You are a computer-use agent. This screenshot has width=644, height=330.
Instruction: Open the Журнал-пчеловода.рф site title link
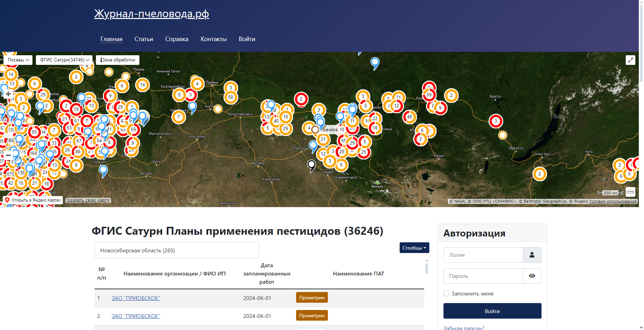pos(152,14)
